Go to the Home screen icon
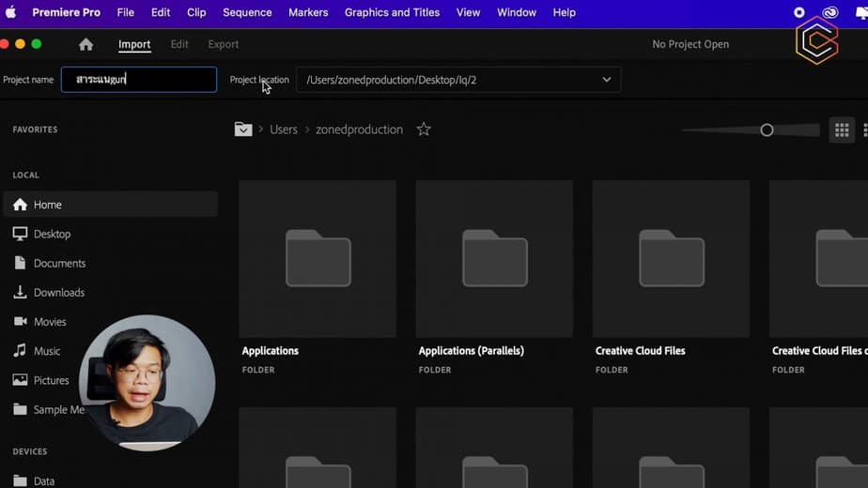 click(85, 44)
